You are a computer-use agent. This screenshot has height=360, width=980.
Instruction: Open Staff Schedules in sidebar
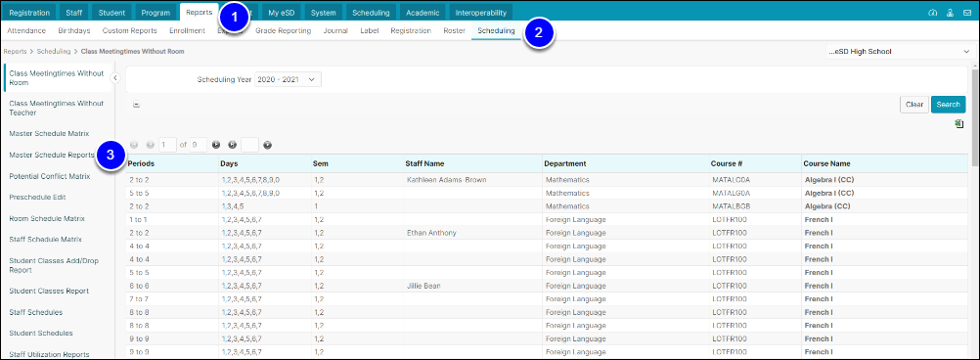click(x=35, y=312)
